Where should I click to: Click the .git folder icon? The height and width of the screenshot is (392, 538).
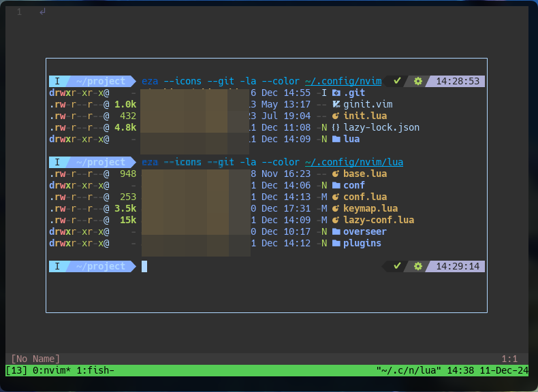pyautogui.click(x=336, y=93)
